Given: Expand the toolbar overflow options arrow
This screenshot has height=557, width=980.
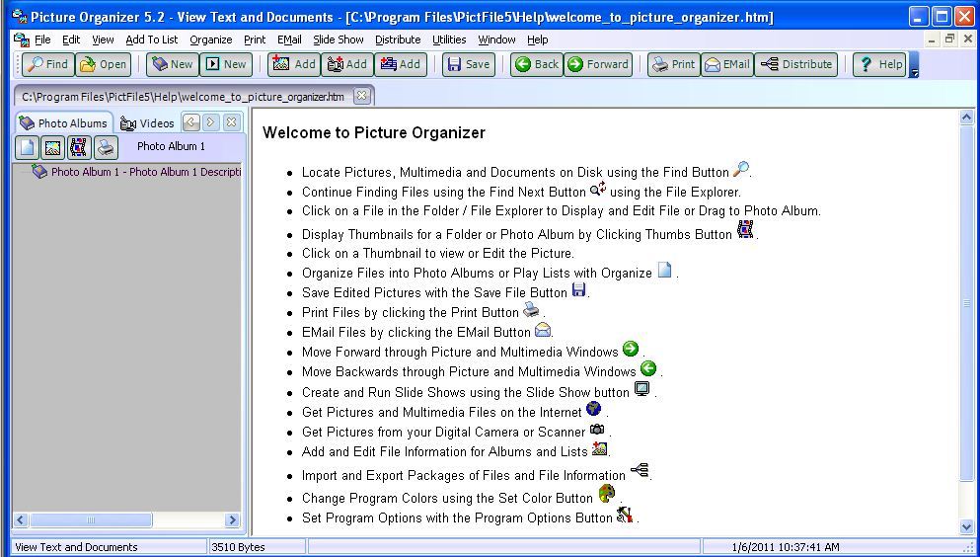Looking at the screenshot, I should (914, 65).
